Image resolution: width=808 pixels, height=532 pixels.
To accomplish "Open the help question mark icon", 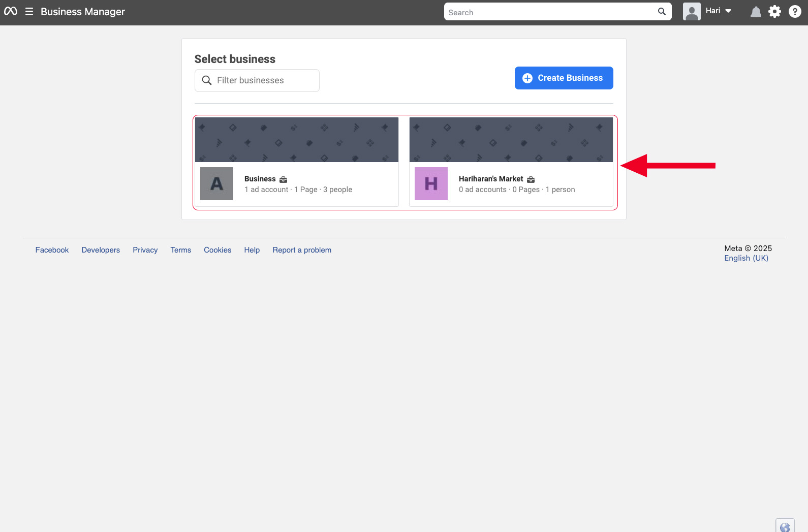I will tap(795, 12).
